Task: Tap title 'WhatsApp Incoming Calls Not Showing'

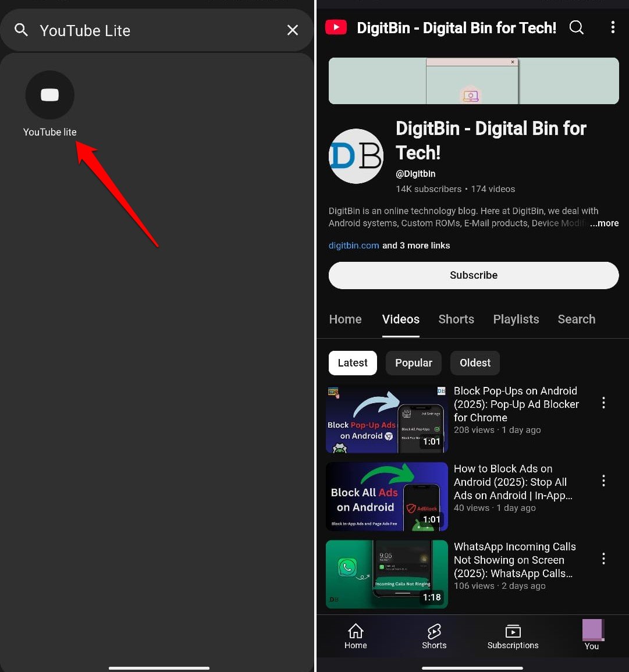Action: (x=514, y=560)
